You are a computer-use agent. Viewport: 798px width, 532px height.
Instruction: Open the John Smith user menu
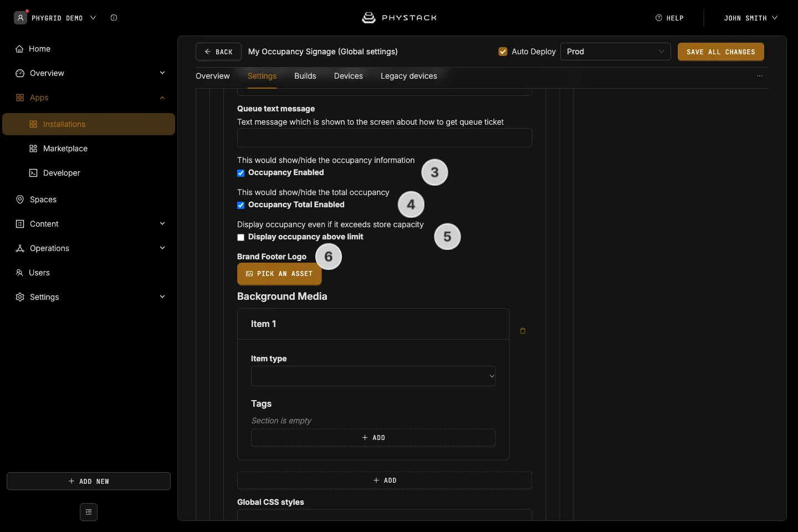click(x=750, y=18)
